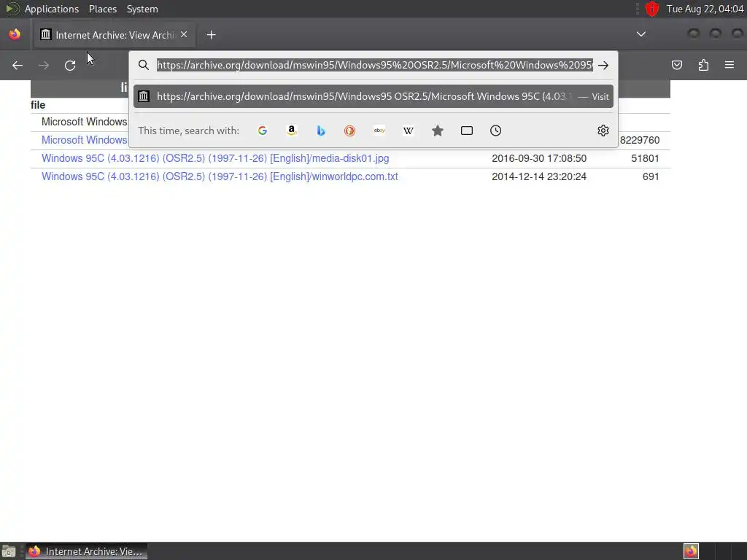Close the Internet Archive tab
The width and height of the screenshot is (747, 560).
[184, 35]
